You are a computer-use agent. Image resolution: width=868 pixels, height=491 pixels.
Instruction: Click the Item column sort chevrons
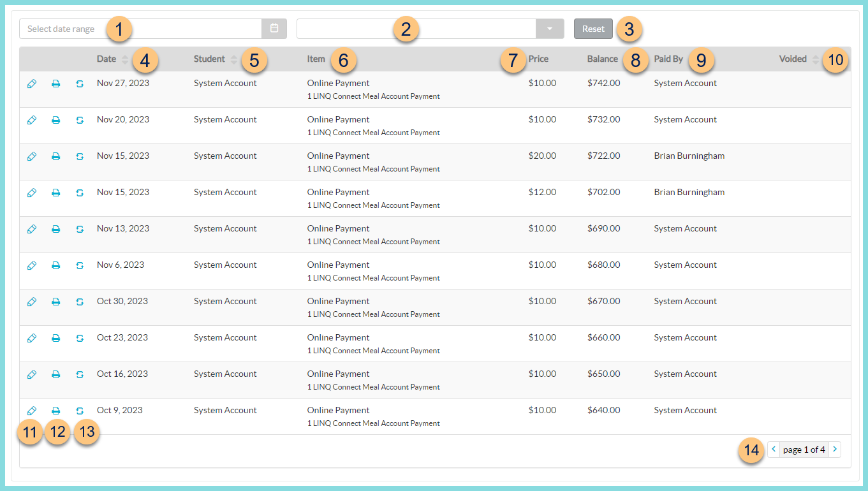pos(332,58)
